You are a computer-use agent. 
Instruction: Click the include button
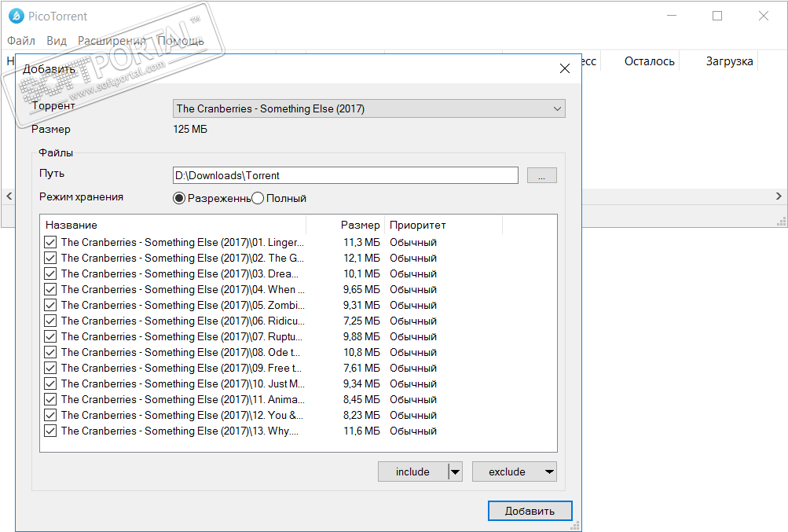pos(412,471)
